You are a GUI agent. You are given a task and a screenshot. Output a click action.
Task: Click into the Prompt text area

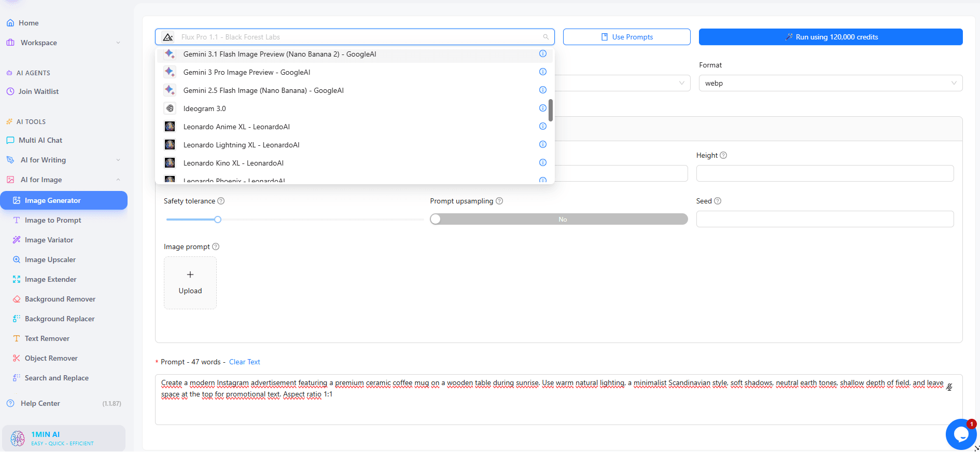(x=558, y=400)
